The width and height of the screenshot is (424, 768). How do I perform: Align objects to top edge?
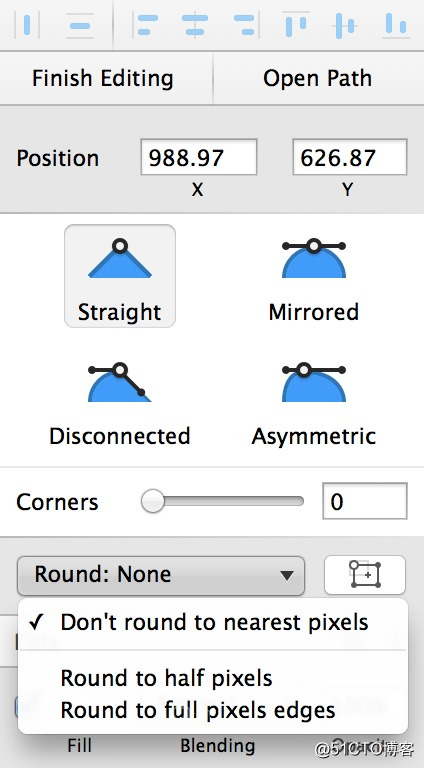pos(296,24)
